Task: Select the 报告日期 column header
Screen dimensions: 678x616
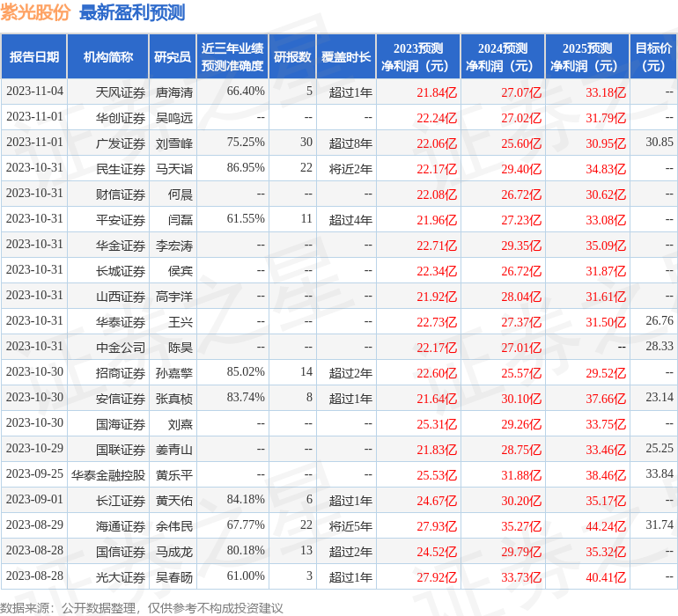Action: [x=34, y=57]
